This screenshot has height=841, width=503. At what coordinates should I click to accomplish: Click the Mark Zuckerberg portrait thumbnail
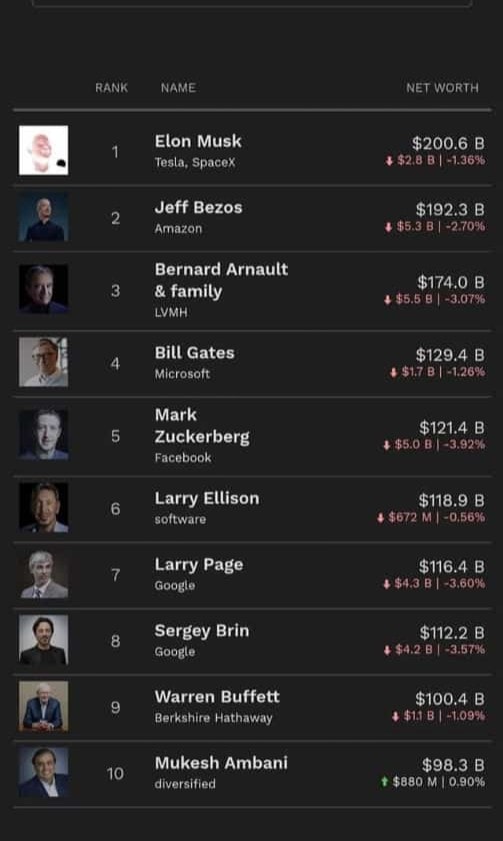pos(43,435)
